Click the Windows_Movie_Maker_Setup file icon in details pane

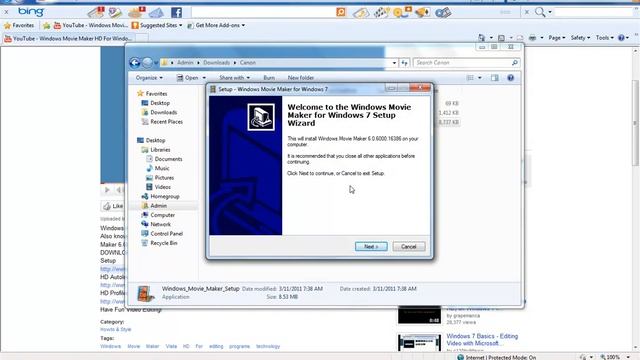tap(146, 293)
